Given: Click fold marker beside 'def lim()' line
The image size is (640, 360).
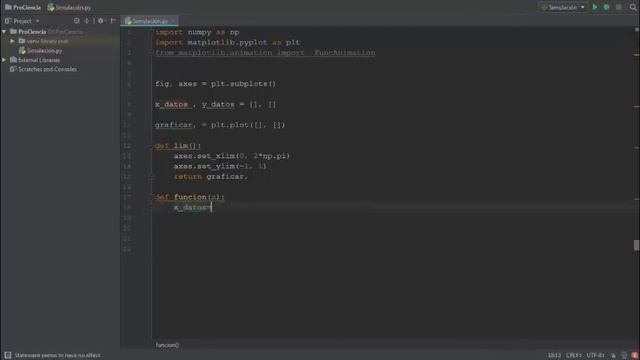Looking at the screenshot, I should [x=152, y=146].
